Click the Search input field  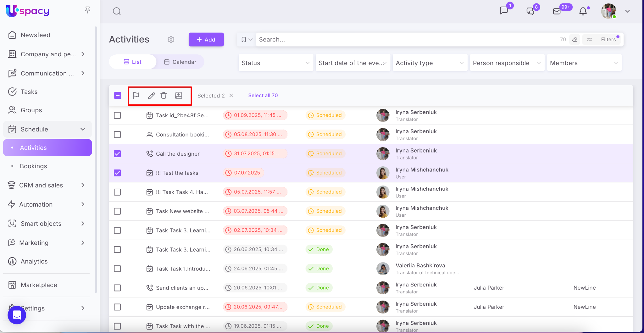(x=406, y=40)
